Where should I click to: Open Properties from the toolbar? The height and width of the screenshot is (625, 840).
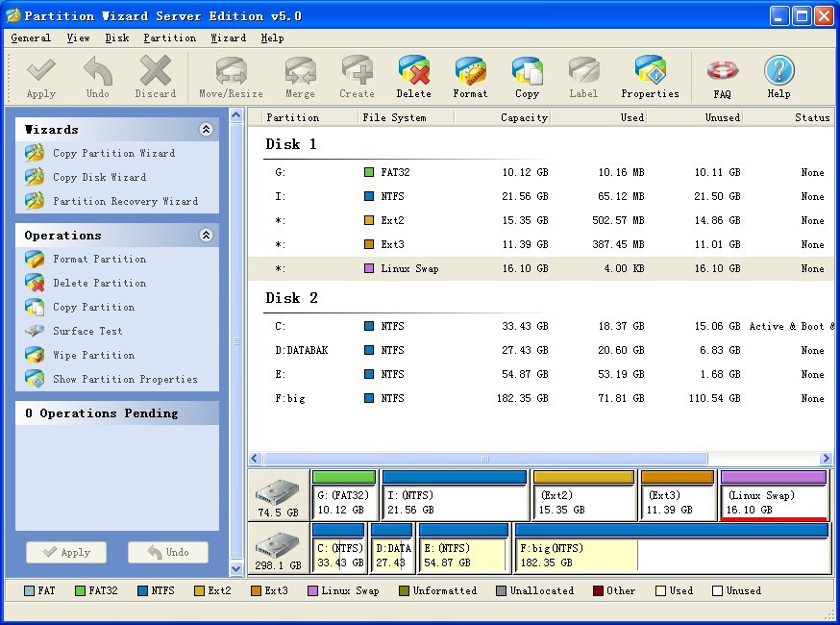coord(650,78)
